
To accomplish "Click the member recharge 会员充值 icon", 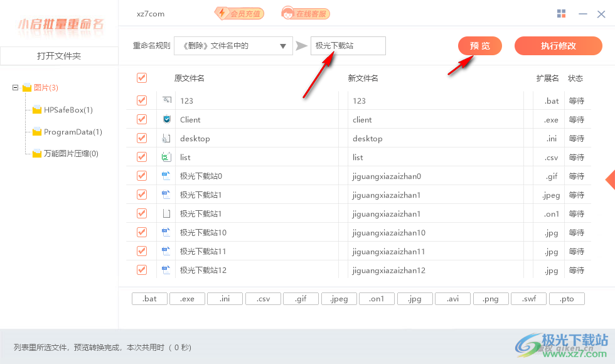I will pyautogui.click(x=239, y=13).
